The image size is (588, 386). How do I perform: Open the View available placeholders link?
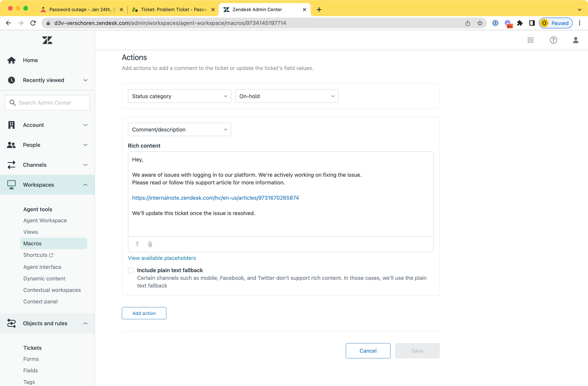click(x=162, y=258)
